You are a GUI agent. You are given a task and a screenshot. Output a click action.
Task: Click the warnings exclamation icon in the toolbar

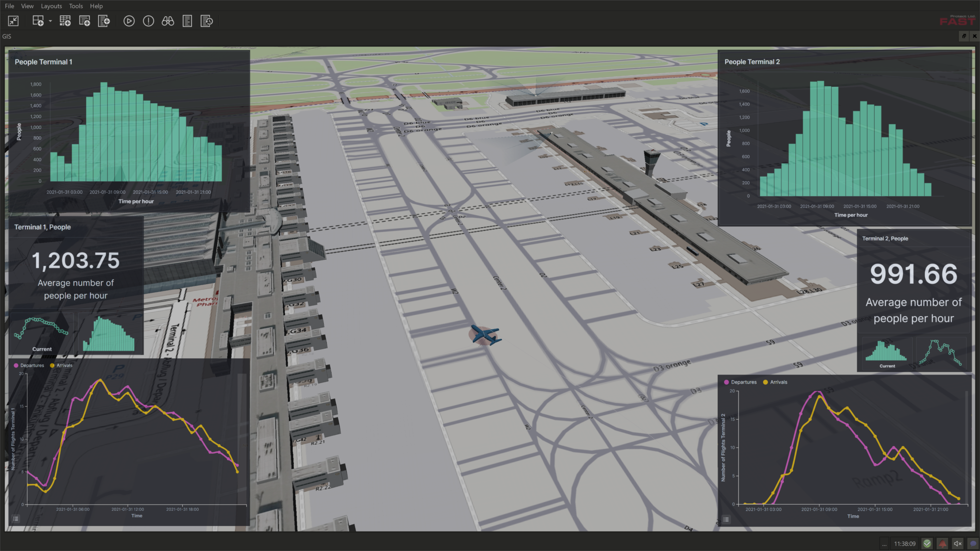coord(149,21)
